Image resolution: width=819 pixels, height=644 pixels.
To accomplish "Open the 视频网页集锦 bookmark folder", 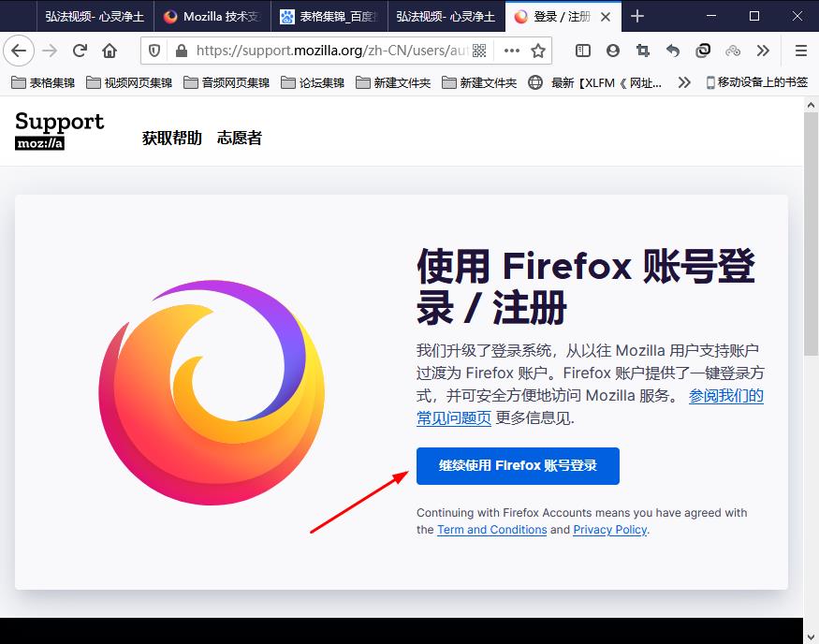I will (x=129, y=82).
